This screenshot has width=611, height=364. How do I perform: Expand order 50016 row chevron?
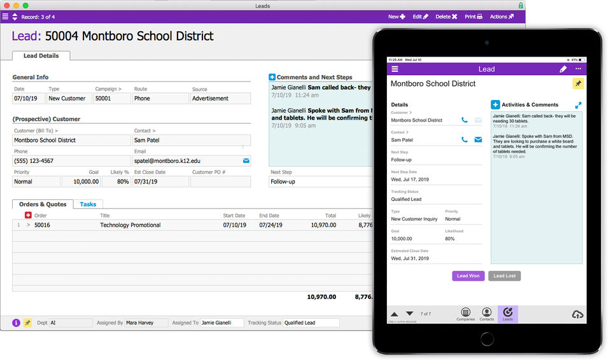(x=28, y=225)
